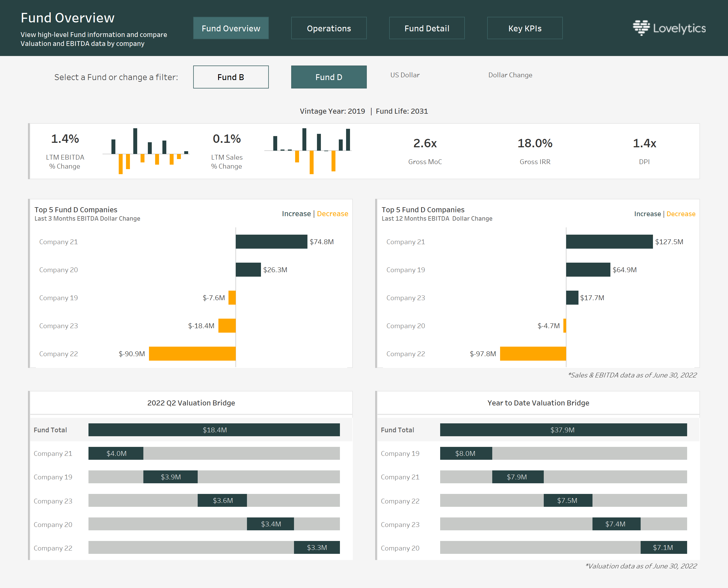Select Company 19's $8.0M Year to Date bar

(x=466, y=454)
